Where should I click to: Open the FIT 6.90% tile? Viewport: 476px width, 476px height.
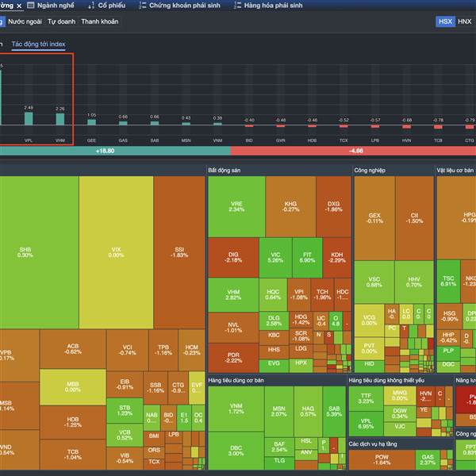tap(307, 257)
